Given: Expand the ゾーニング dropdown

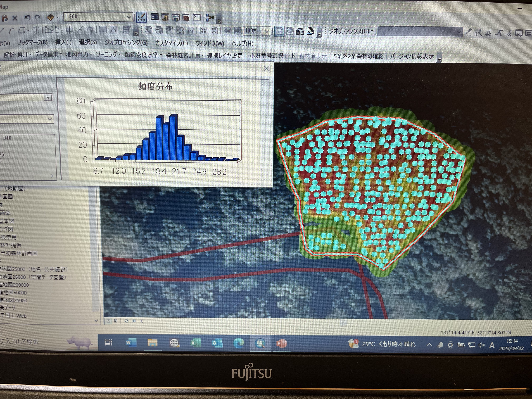Looking at the screenshot, I should click(108, 55).
